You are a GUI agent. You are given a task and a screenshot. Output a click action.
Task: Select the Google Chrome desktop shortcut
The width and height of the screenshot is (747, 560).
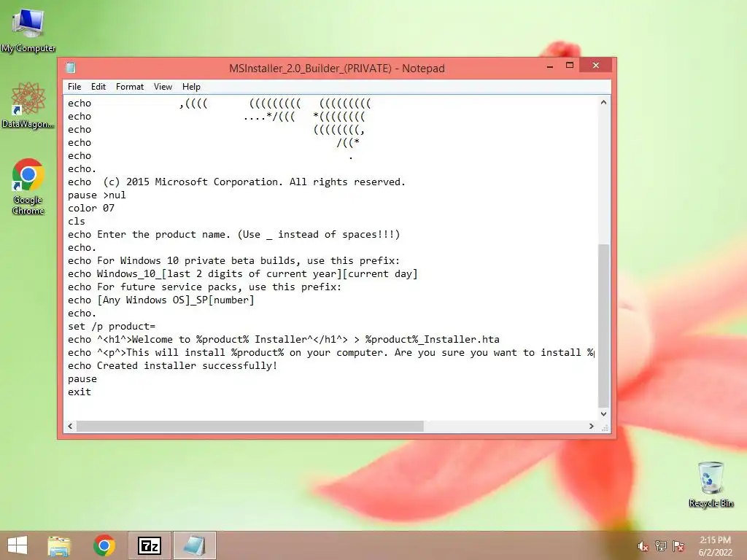click(x=28, y=187)
